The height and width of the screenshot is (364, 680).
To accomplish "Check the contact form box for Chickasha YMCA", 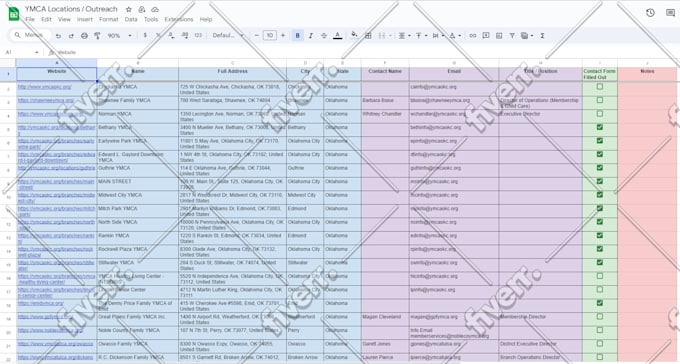I will pos(600,87).
